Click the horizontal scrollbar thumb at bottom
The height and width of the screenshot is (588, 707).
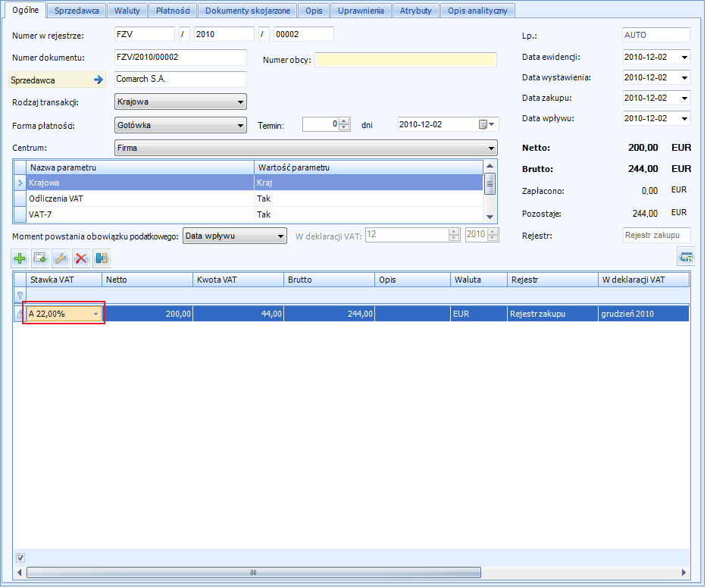tap(253, 572)
